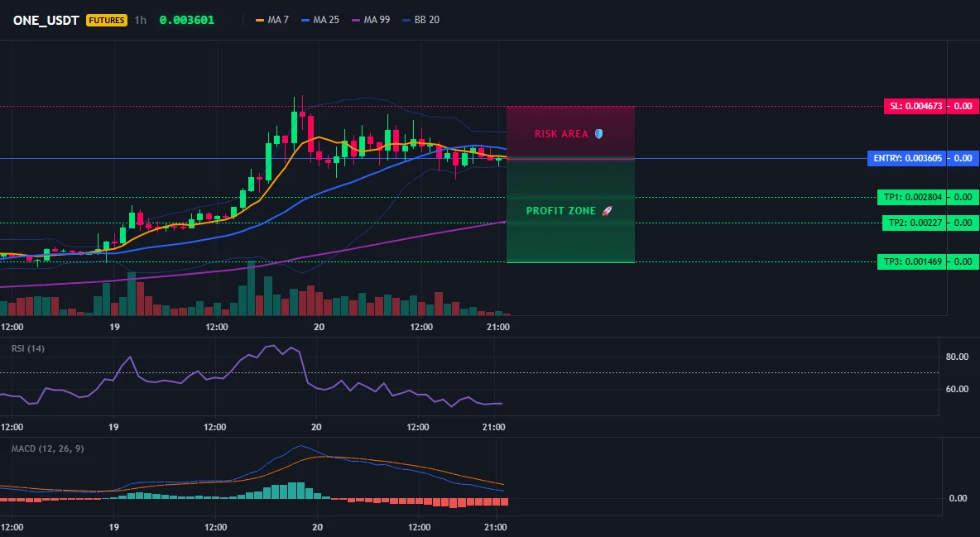The width and height of the screenshot is (980, 537).
Task: Click the 60.00 RSI axis value
Action: pos(957,389)
